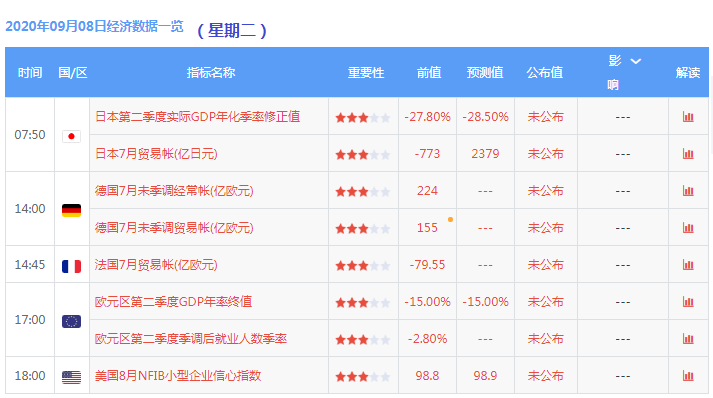Open chart icon for France trade balance row
This screenshot has height=398, width=713.
[x=688, y=265]
